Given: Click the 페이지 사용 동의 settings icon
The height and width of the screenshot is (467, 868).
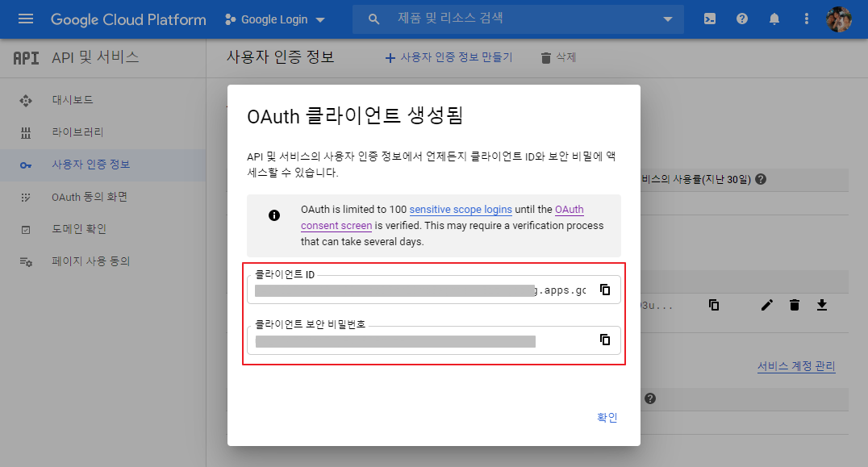Looking at the screenshot, I should click(26, 261).
